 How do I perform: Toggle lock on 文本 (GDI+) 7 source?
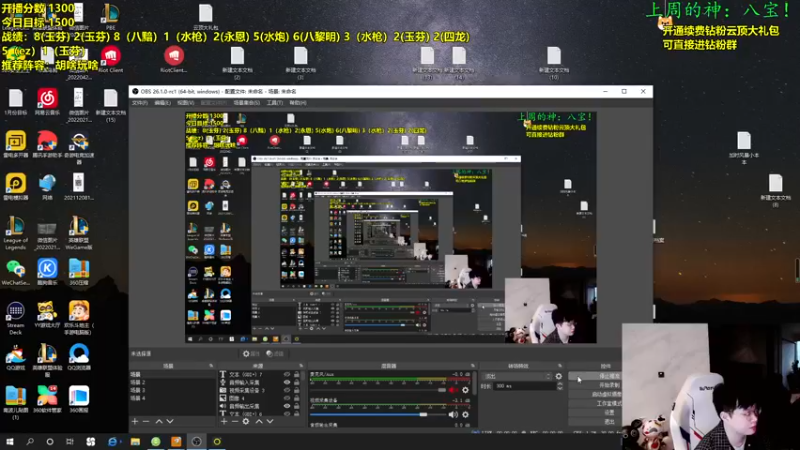point(296,374)
